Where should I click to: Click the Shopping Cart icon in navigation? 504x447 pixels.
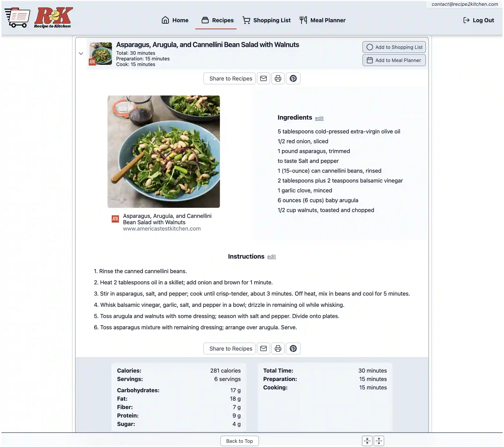(x=246, y=20)
